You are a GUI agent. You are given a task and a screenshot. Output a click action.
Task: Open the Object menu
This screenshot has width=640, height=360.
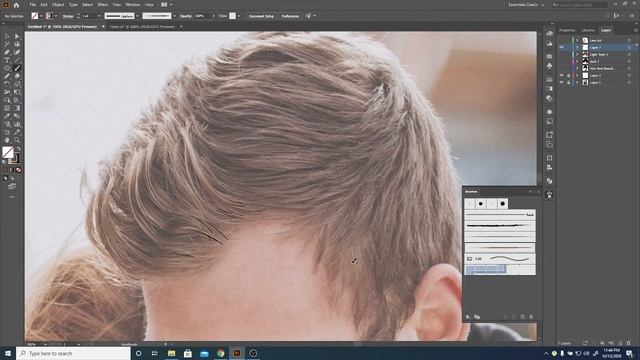tap(58, 5)
